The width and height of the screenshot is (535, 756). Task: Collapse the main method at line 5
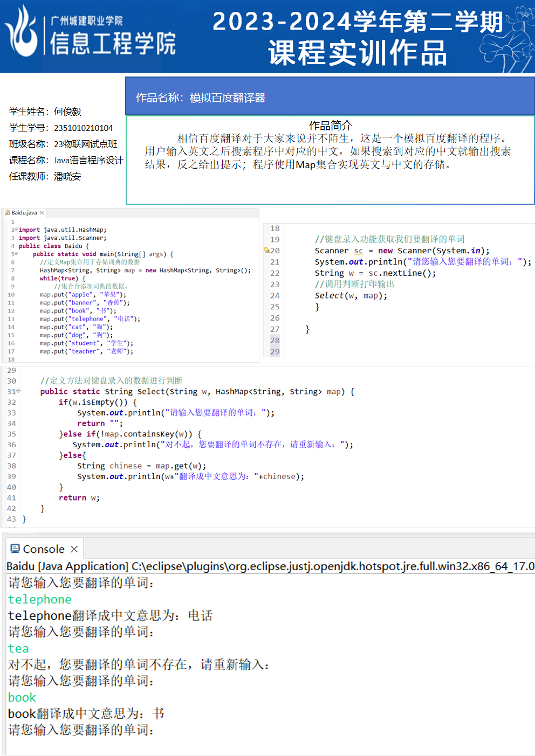tap(16, 254)
